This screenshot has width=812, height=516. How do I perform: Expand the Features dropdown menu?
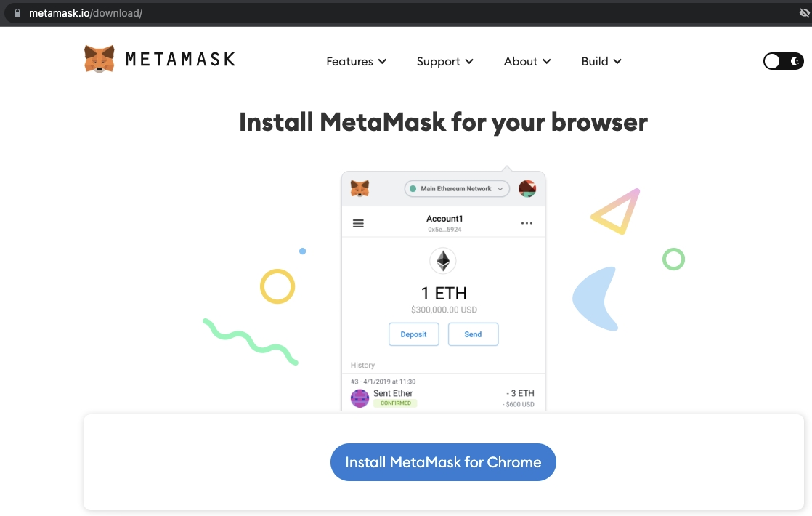tap(357, 61)
